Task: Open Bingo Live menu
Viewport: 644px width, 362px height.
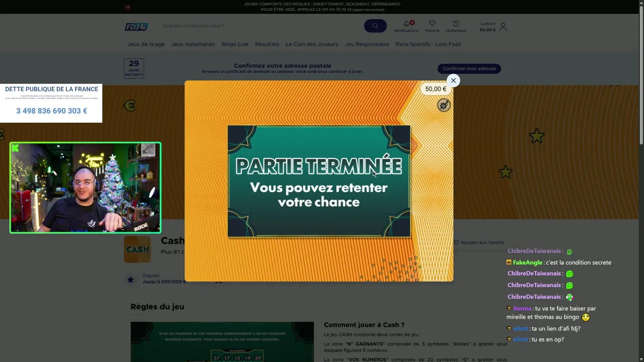Action: tap(235, 44)
